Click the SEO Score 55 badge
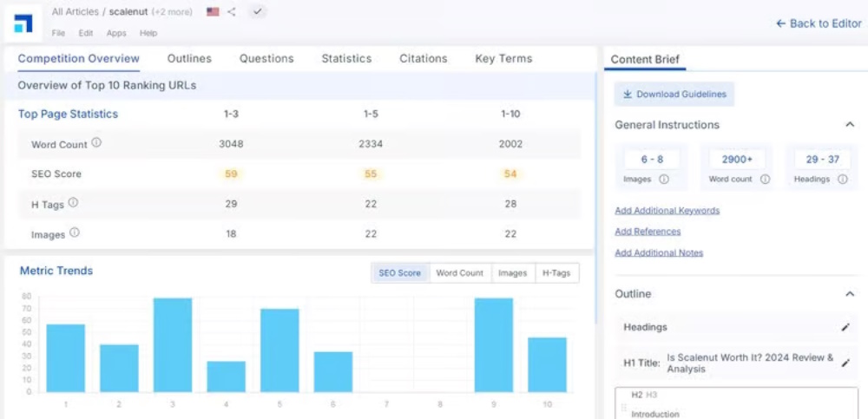 [371, 173]
